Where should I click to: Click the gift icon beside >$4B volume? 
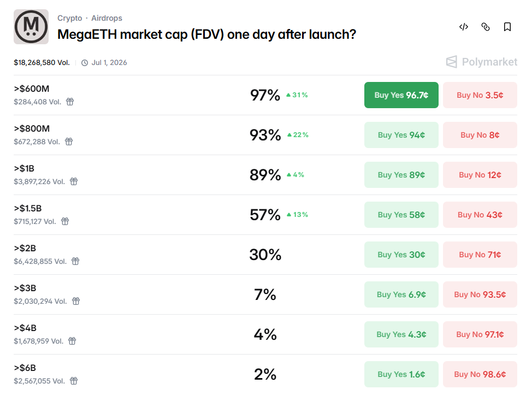72,341
